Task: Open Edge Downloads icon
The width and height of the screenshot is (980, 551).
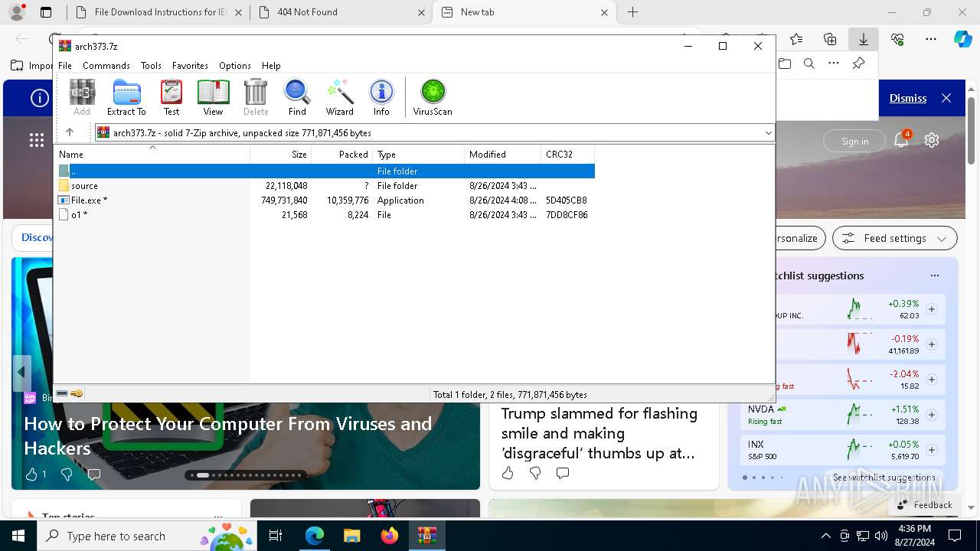Action: tap(863, 39)
